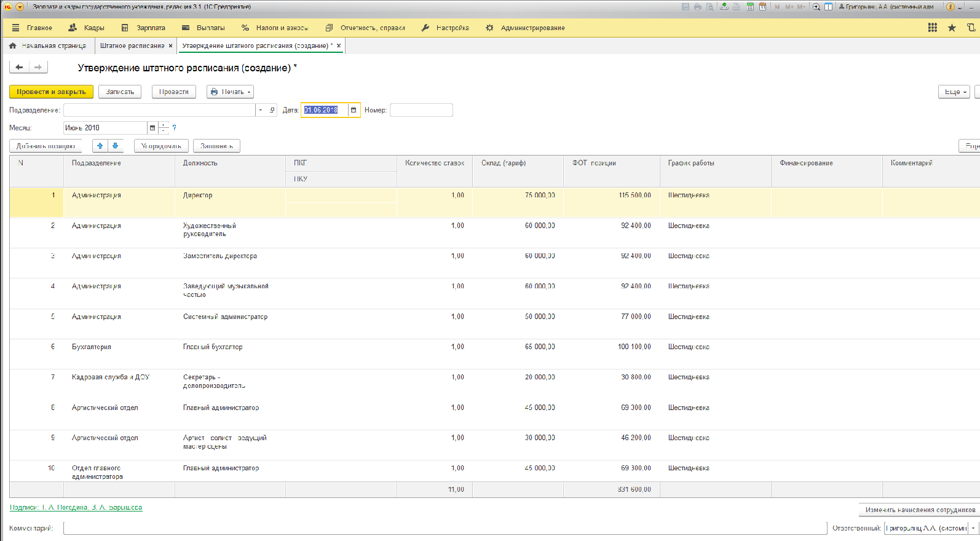980x541 pixels.
Task: Select the Главный бухгалтер position cell
Action: pos(230,353)
